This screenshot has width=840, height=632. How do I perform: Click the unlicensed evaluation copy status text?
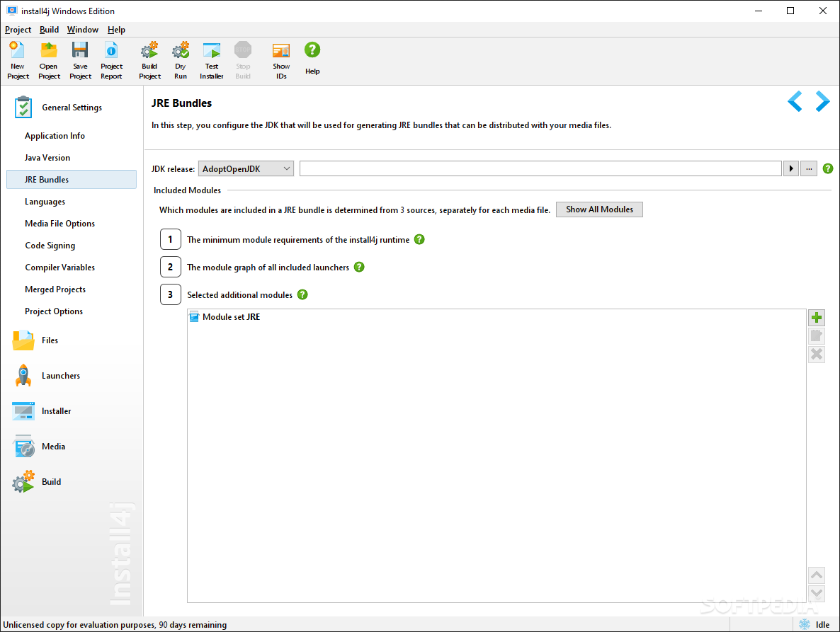(115, 624)
